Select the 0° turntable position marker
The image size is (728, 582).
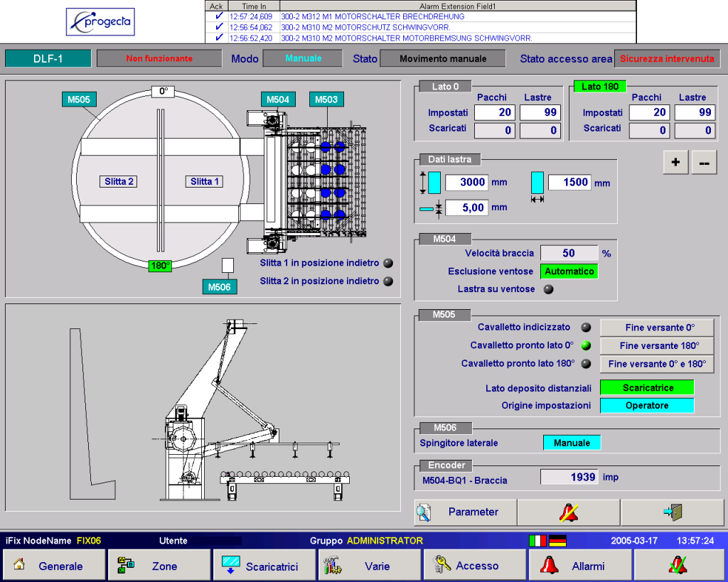click(x=164, y=92)
